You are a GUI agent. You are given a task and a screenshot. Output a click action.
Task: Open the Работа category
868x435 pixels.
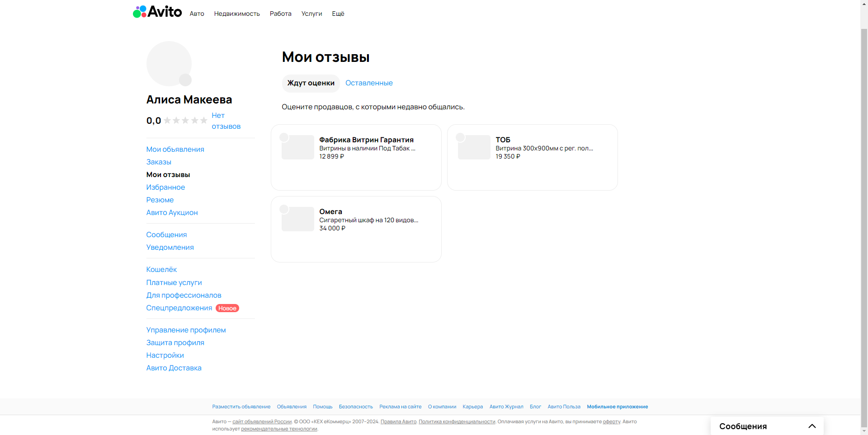click(281, 14)
